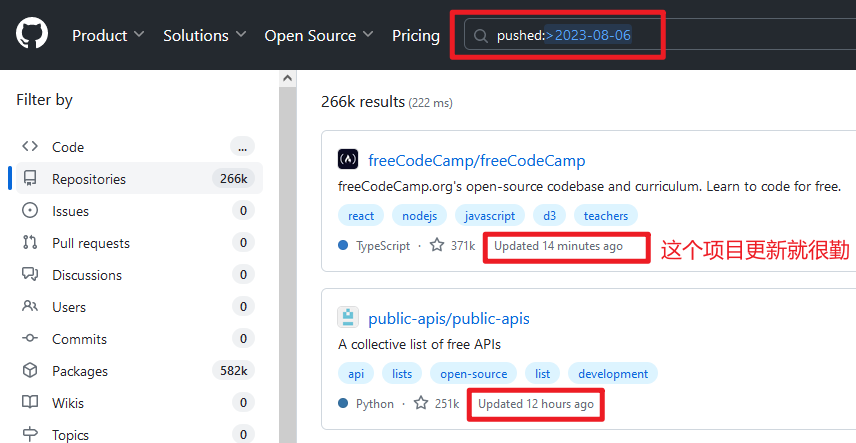Click the react topic tag
The width and height of the screenshot is (856, 443).
point(361,216)
